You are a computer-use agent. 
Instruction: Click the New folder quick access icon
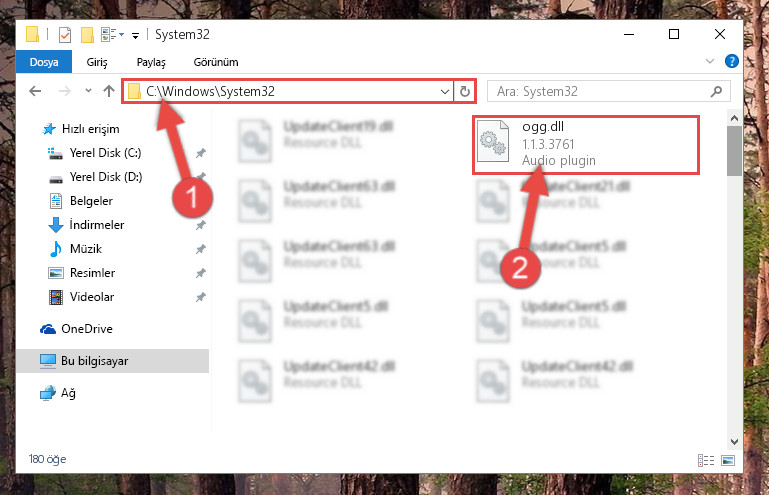coord(87,35)
